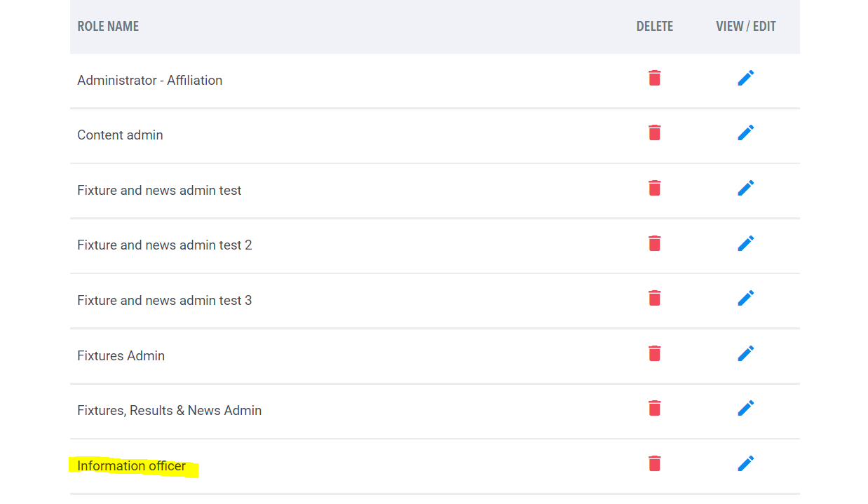Edit Fixture and news admin test role
The image size is (868, 504).
coord(746,188)
